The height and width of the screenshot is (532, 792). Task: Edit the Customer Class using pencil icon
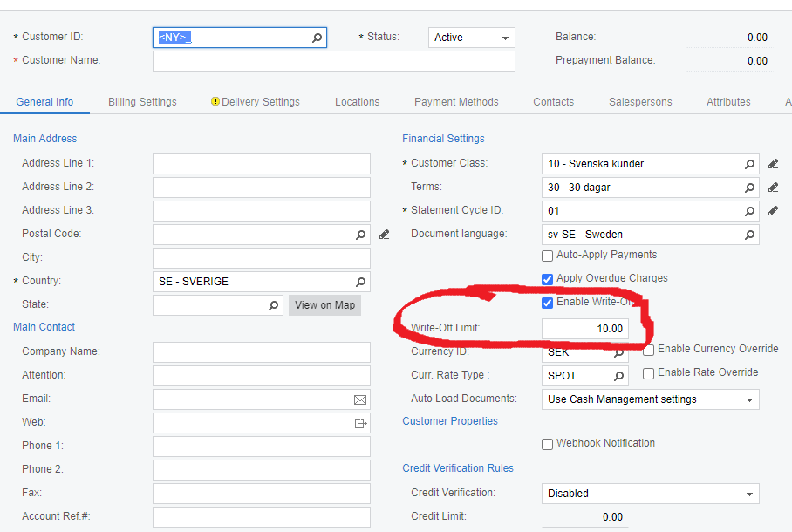(x=773, y=164)
